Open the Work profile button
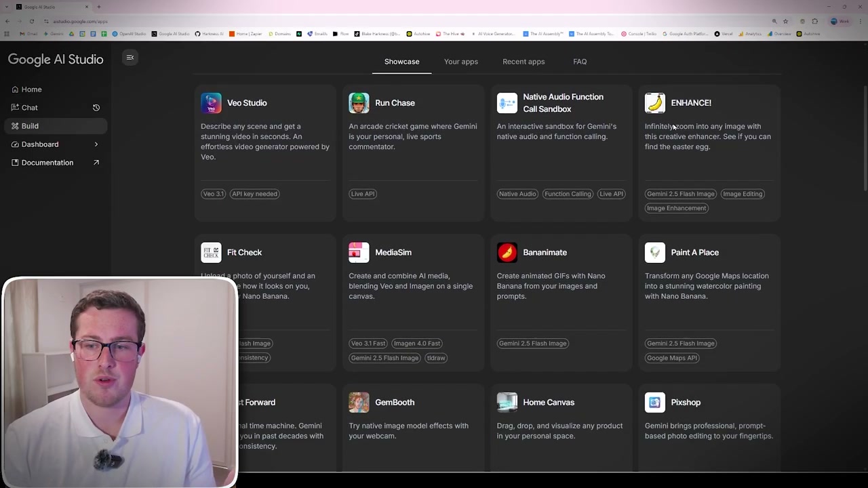The image size is (868, 488). tap(840, 21)
